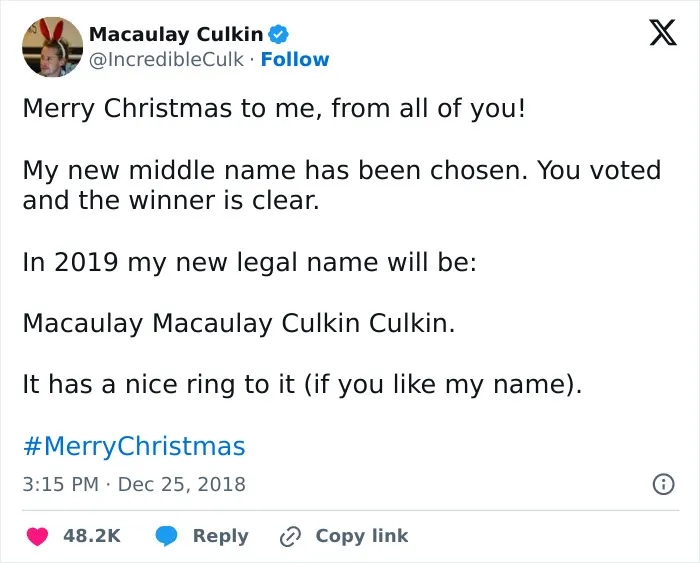Screen dimensions: 700x563
Task: Open the Macaulay Culkin display name
Action: pos(176,34)
